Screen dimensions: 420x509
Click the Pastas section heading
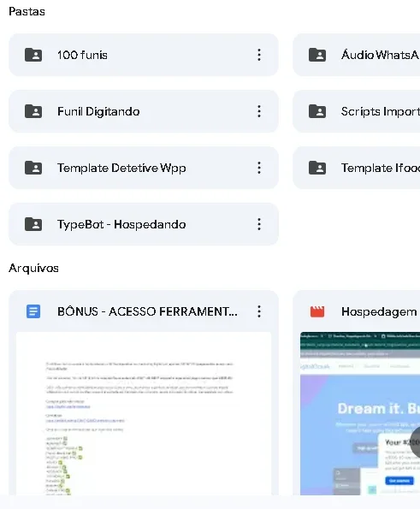[x=27, y=11]
